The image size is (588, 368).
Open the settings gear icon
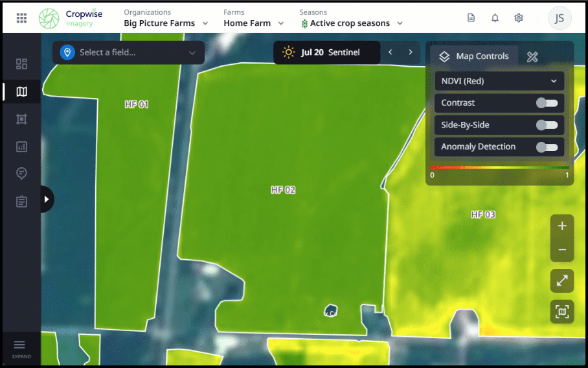pyautogui.click(x=519, y=18)
